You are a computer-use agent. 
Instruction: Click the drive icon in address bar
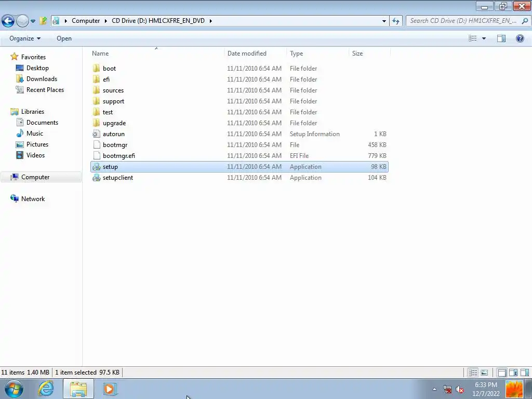(x=56, y=21)
